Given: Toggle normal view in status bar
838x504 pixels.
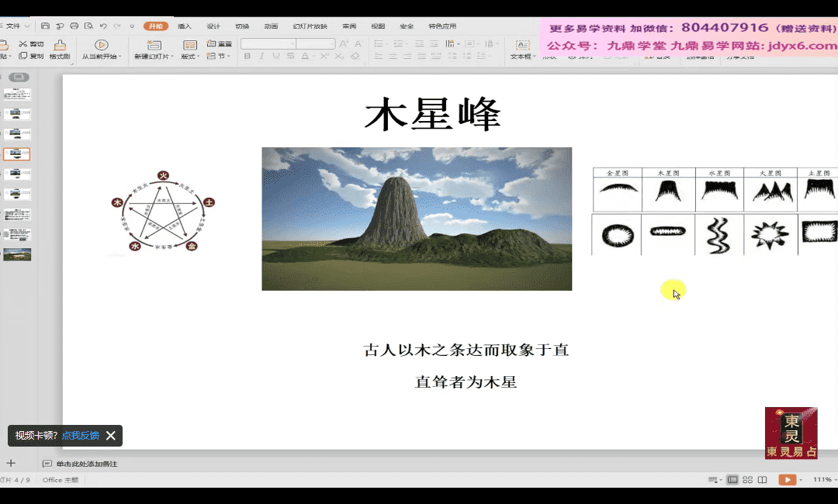Looking at the screenshot, I should [732, 480].
